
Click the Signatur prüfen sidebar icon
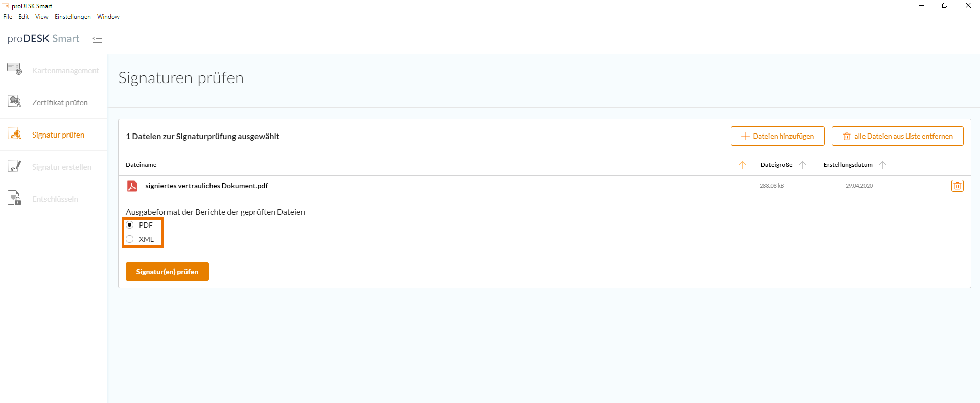[14, 134]
